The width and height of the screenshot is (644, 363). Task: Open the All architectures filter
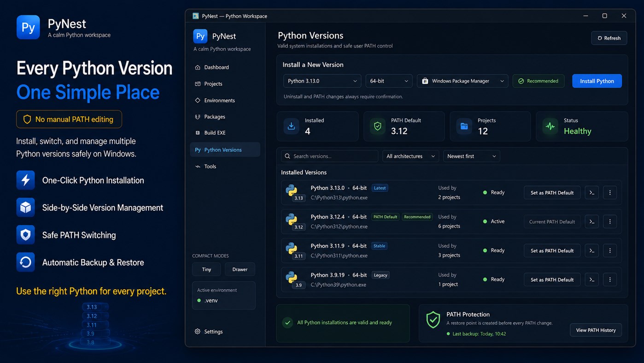tap(410, 156)
